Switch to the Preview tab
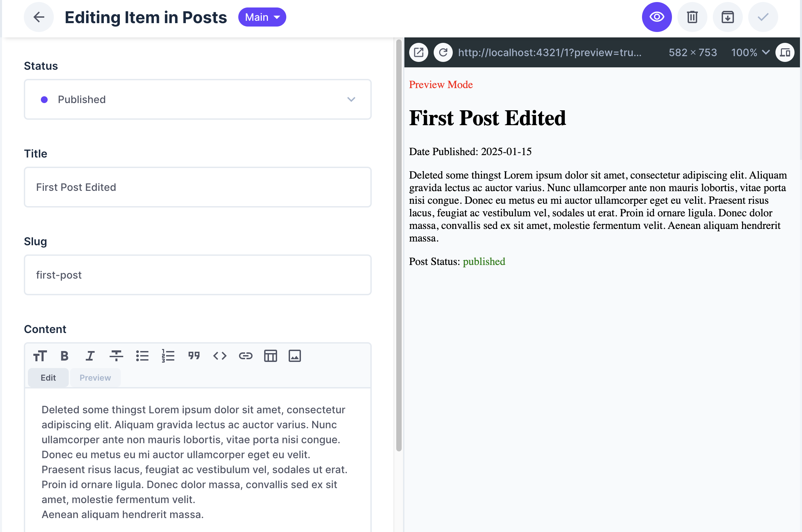The height and width of the screenshot is (532, 802). click(x=95, y=378)
